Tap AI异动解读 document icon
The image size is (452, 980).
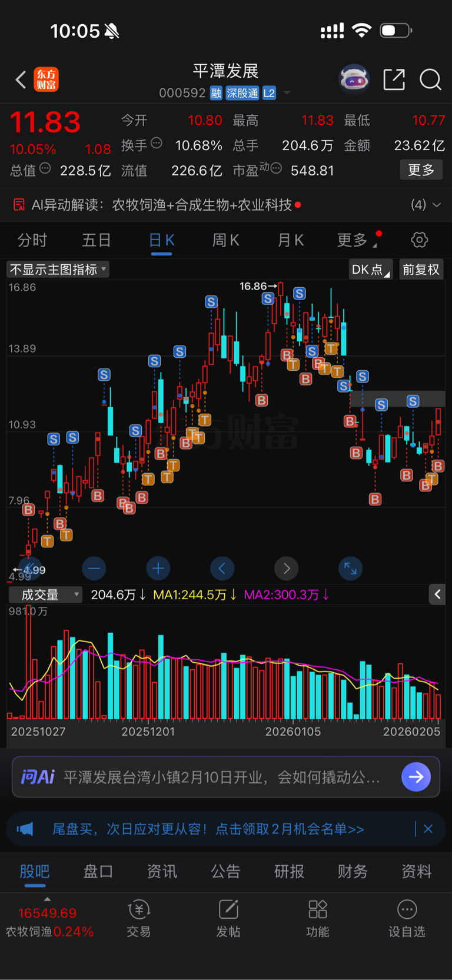(19, 205)
